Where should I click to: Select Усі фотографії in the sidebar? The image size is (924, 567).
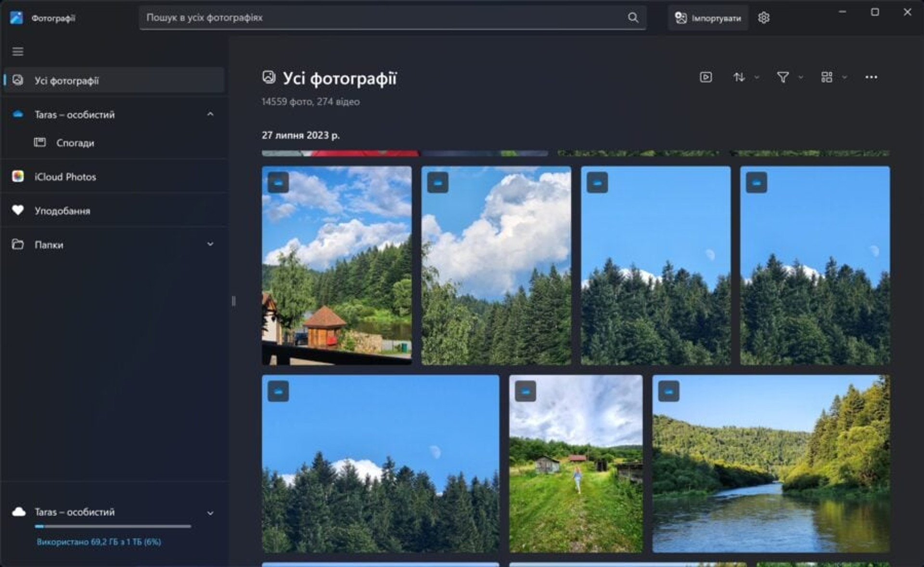click(x=114, y=80)
